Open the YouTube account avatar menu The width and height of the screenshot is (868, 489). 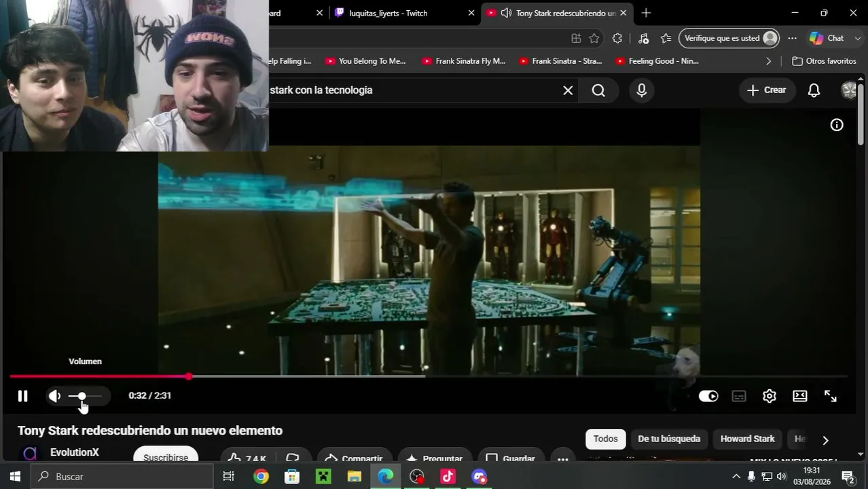(849, 90)
